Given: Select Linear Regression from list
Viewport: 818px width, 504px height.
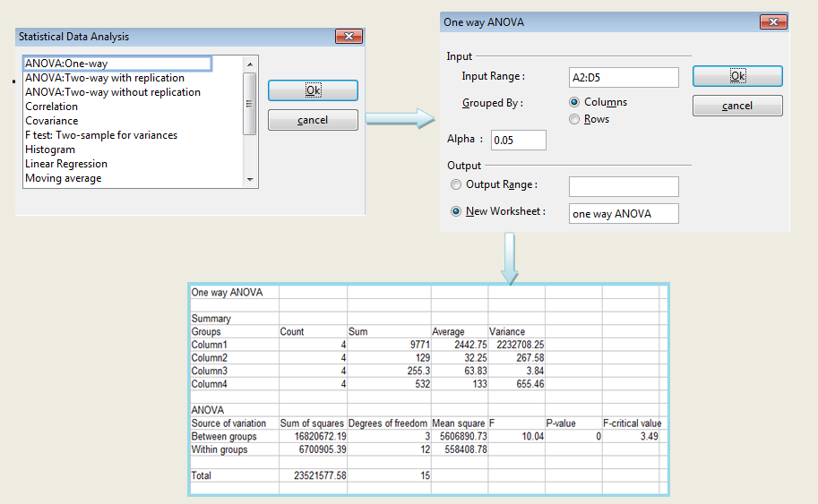Looking at the screenshot, I should (x=66, y=164).
